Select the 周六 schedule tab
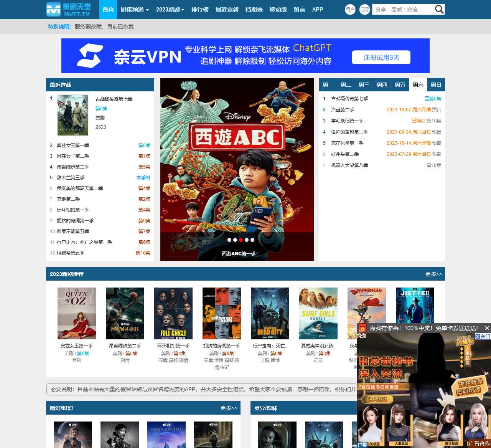The width and height of the screenshot is (491, 448). click(x=418, y=85)
